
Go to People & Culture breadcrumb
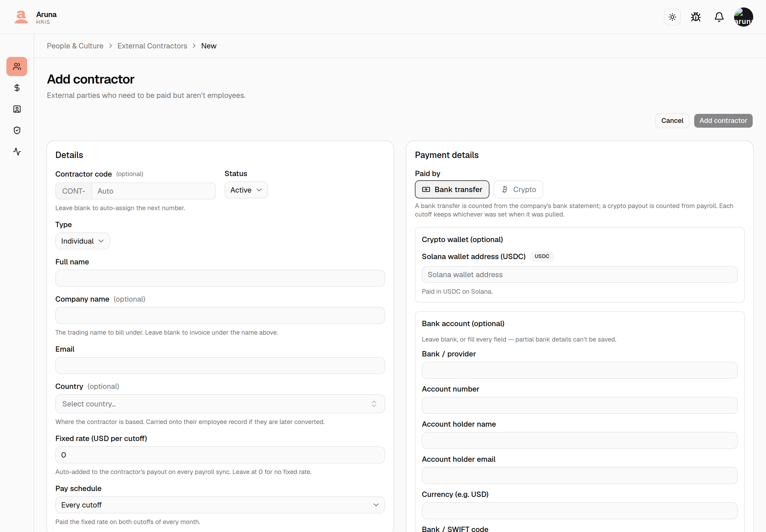coord(75,46)
